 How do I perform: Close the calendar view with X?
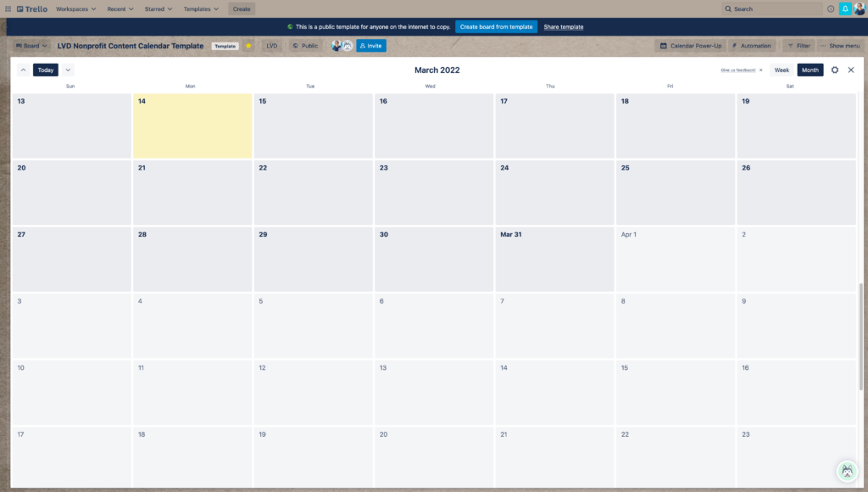[851, 70]
